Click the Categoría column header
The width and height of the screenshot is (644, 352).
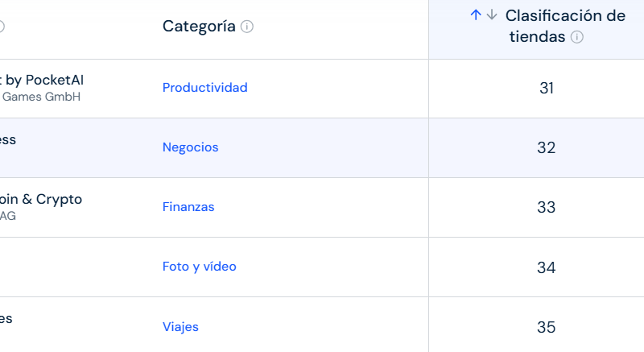pyautogui.click(x=199, y=27)
